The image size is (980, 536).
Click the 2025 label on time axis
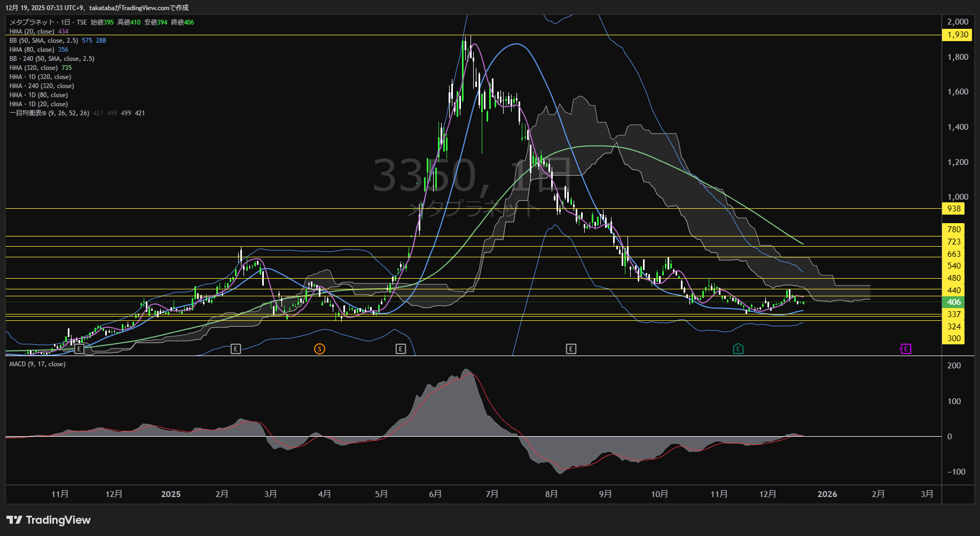[x=171, y=494]
